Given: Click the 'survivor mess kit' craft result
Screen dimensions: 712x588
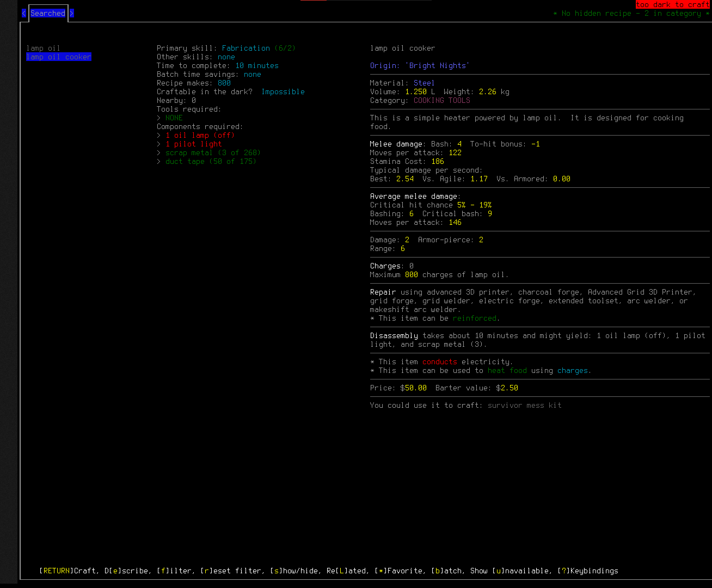Looking at the screenshot, I should coord(525,405).
